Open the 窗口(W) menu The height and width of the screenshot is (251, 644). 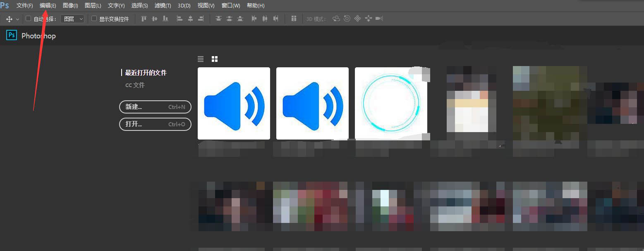tap(231, 5)
